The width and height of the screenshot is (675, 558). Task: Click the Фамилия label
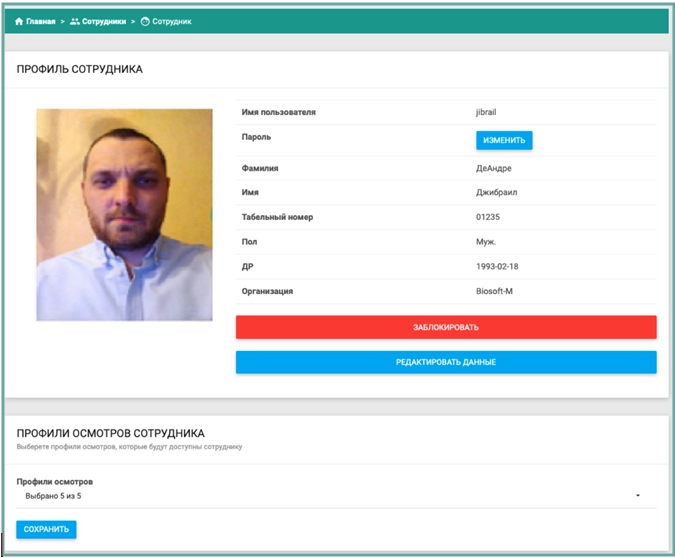coord(260,168)
